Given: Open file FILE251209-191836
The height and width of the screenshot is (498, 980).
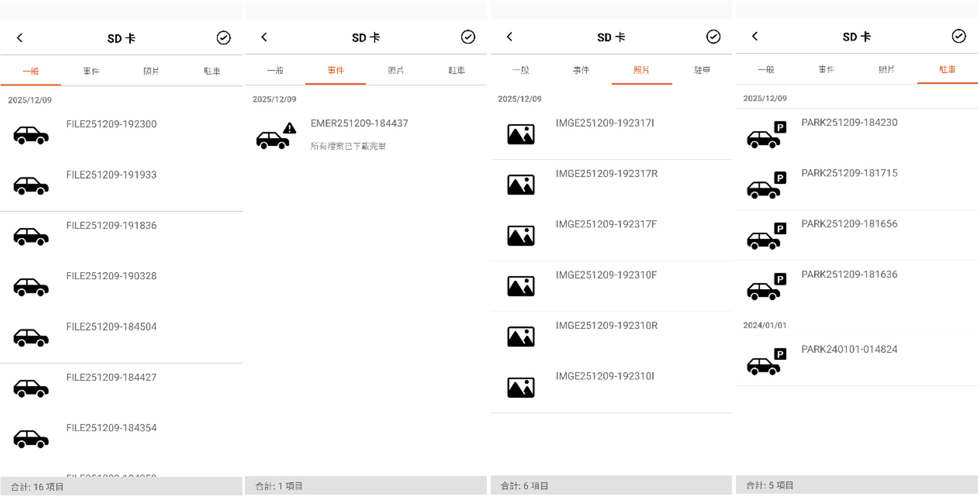Looking at the screenshot, I should click(111, 225).
